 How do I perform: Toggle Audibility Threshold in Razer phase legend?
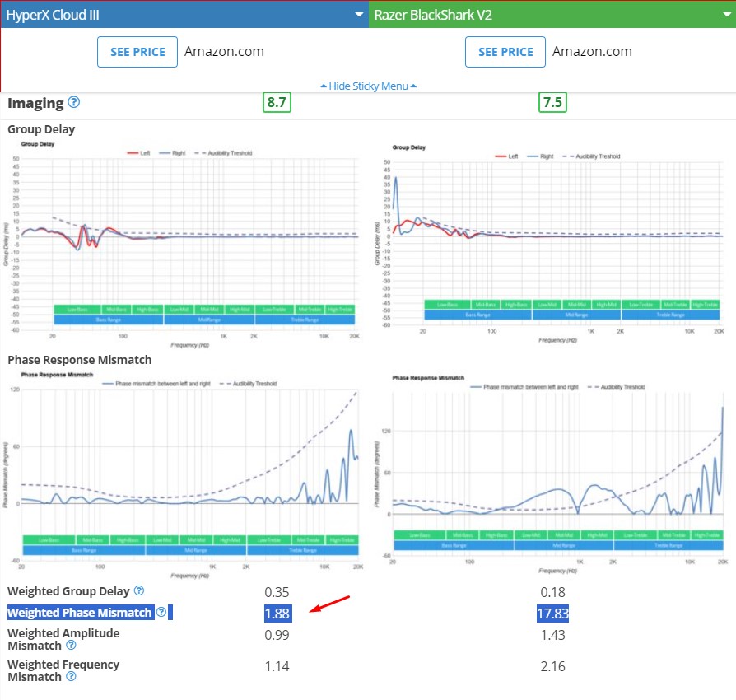pos(617,387)
